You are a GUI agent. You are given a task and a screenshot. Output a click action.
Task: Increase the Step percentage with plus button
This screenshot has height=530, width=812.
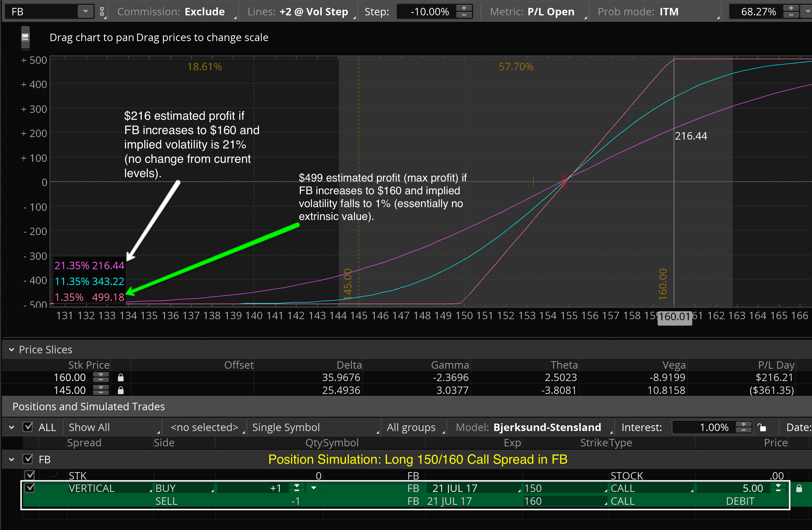(464, 8)
